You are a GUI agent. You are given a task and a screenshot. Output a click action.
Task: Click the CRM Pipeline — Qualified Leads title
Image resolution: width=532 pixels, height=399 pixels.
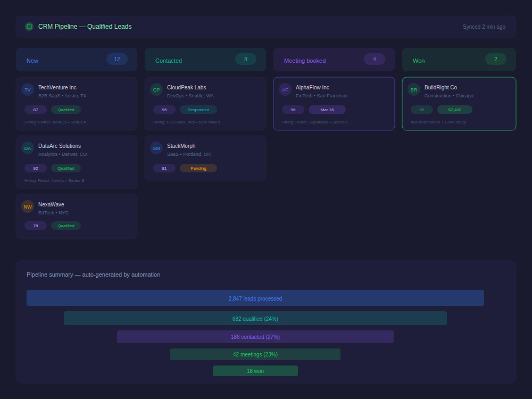tap(85, 27)
